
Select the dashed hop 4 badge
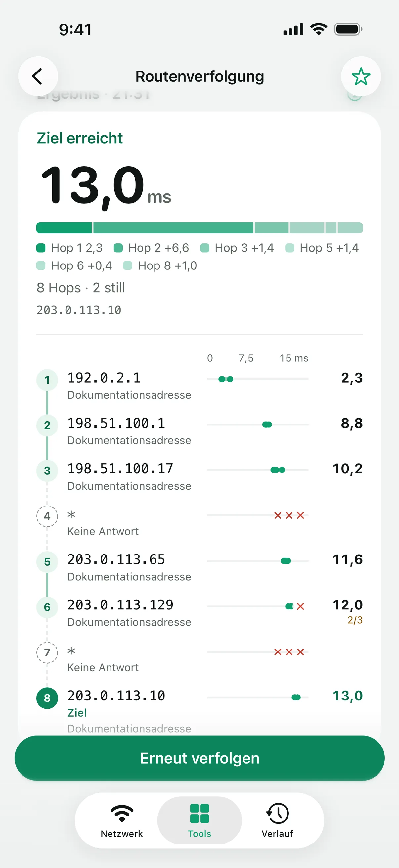pyautogui.click(x=47, y=516)
